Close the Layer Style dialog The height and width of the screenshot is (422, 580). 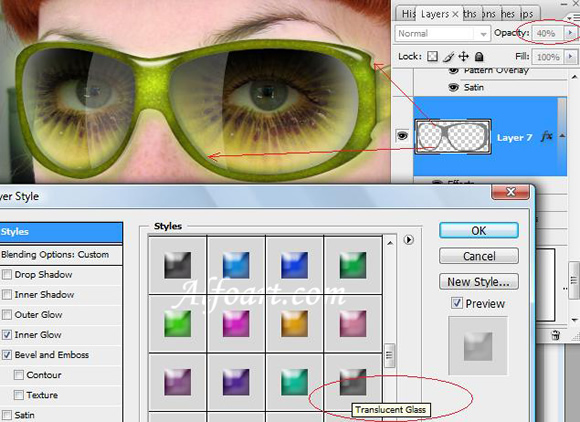click(511, 192)
